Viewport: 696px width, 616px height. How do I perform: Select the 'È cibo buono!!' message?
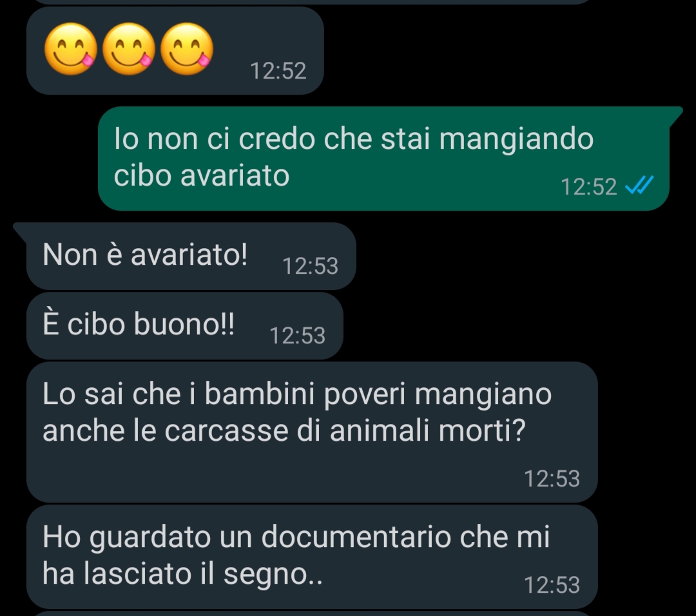click(185, 326)
